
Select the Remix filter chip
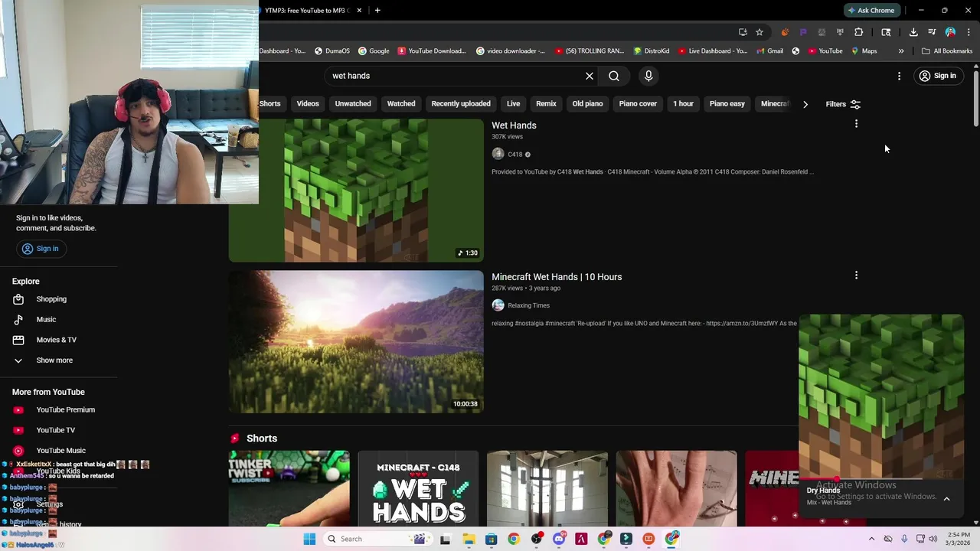tap(546, 104)
